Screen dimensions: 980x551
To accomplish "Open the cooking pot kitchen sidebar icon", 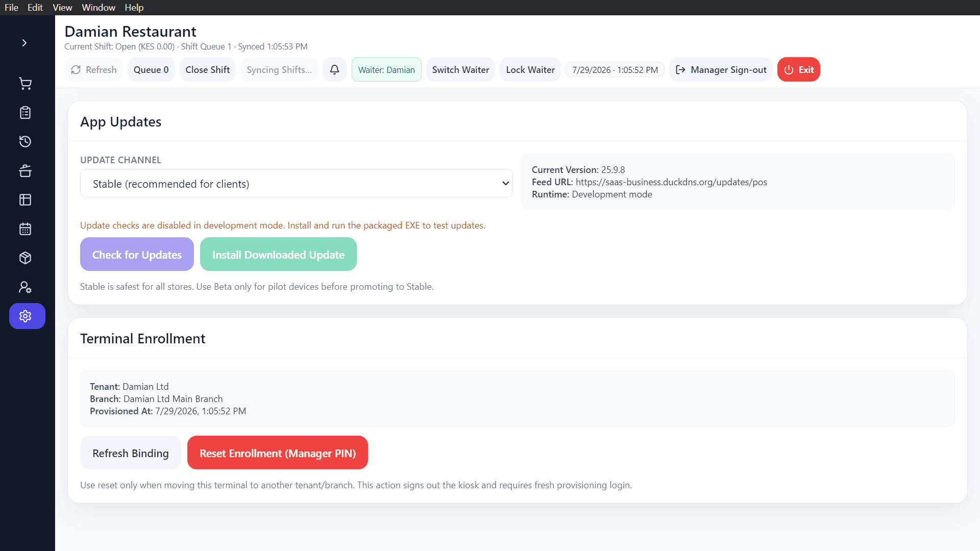I will pyautogui.click(x=26, y=171).
